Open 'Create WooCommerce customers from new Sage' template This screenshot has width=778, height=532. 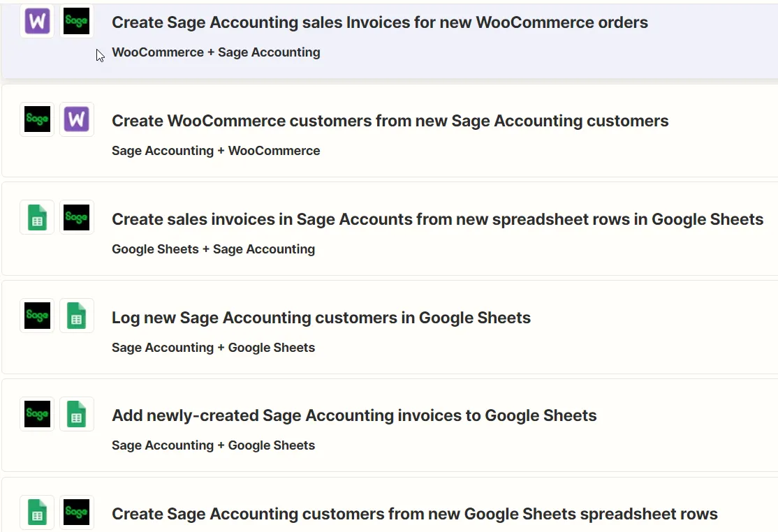pyautogui.click(x=390, y=121)
